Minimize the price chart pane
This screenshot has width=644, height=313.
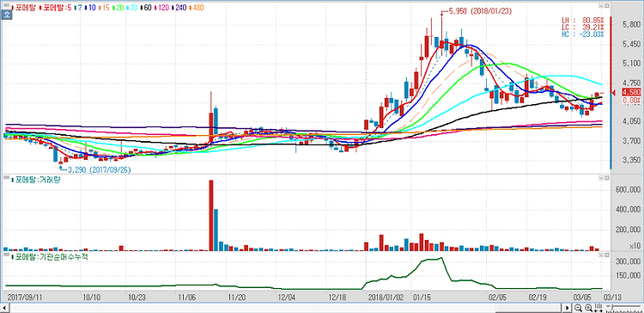coord(601,6)
